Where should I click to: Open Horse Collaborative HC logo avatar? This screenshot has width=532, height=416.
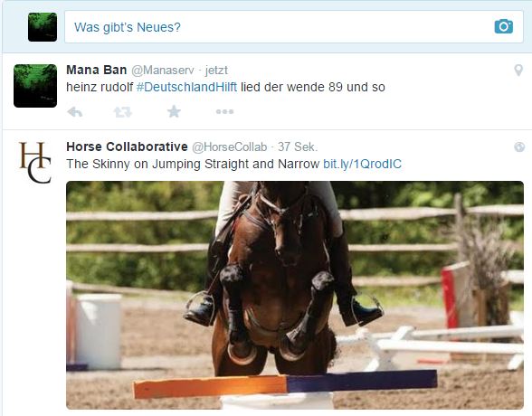pyautogui.click(x=35, y=163)
